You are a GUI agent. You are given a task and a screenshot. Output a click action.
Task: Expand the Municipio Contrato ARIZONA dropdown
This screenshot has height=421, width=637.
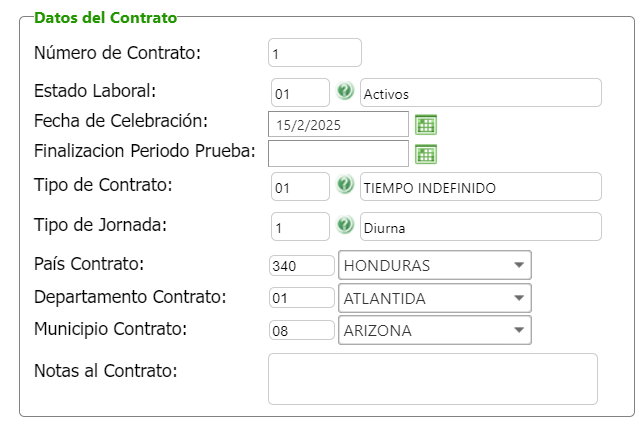pyautogui.click(x=519, y=330)
